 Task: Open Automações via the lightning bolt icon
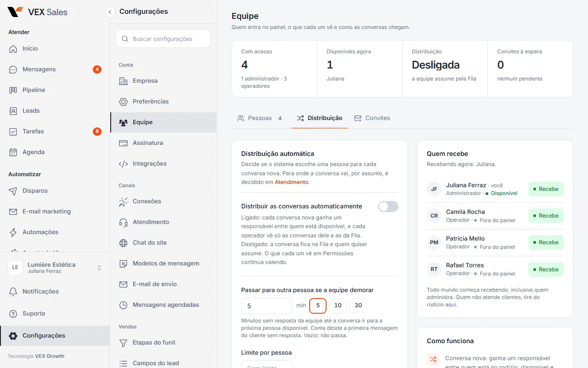point(13,232)
